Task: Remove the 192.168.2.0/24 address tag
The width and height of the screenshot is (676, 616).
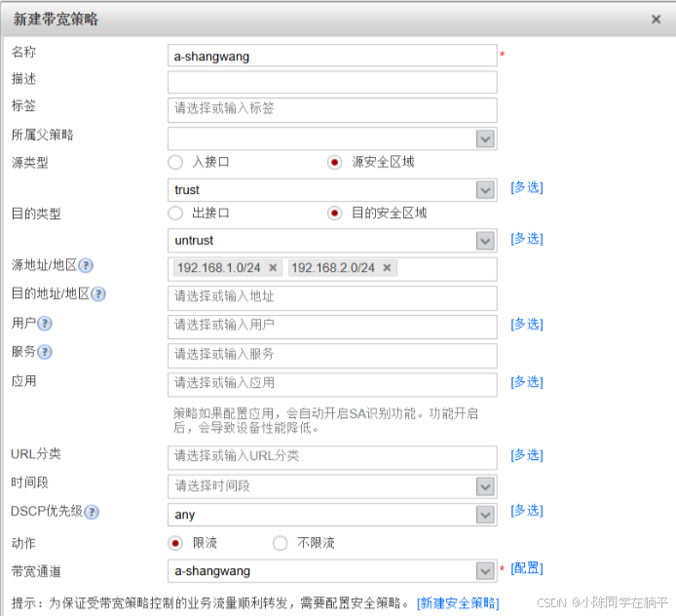Action: coord(387,268)
